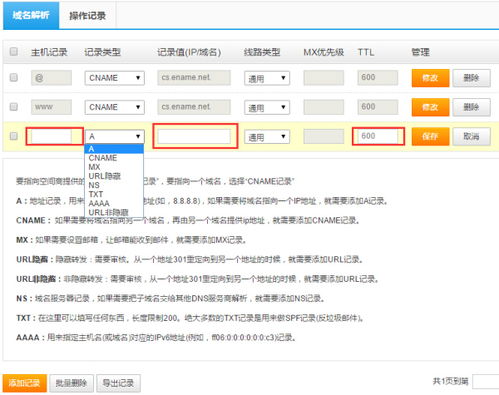Click the 线路类型 column header

point(262,52)
